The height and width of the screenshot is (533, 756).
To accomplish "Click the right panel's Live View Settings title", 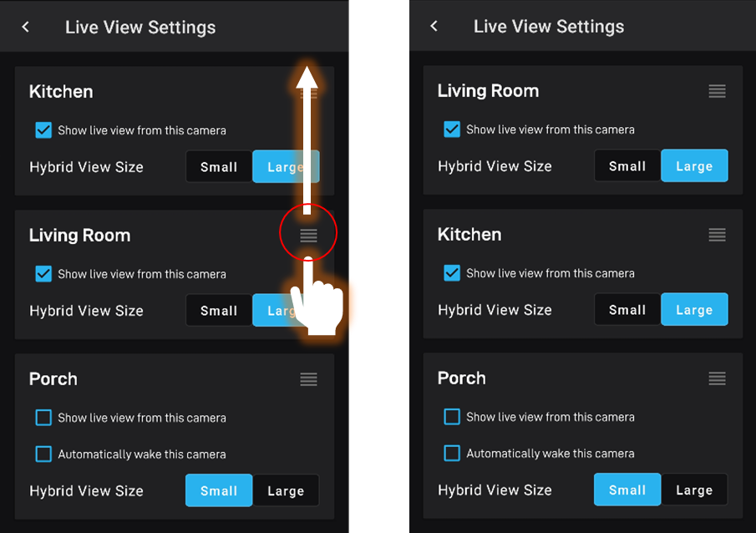I will [x=549, y=27].
